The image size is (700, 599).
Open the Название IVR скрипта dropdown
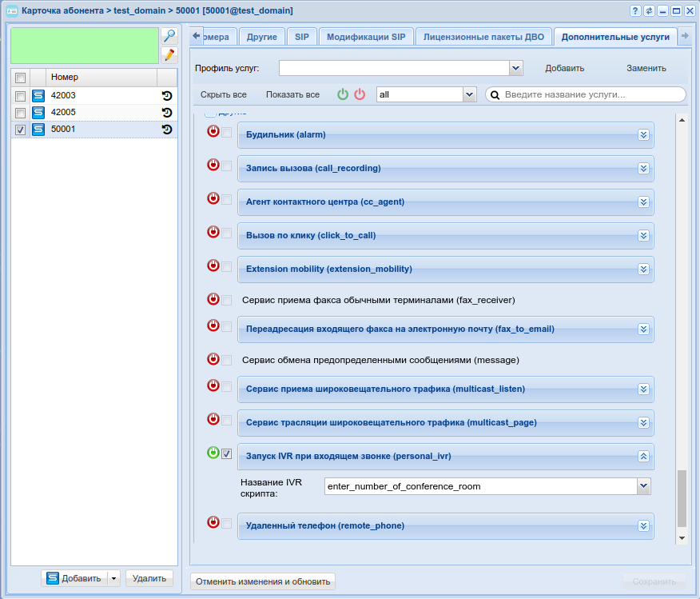point(643,486)
